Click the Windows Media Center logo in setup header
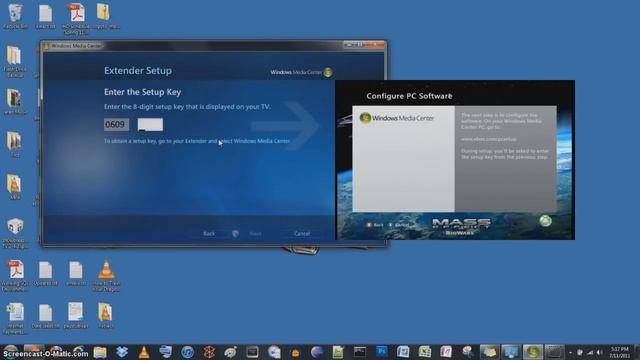The image size is (640, 360). click(301, 72)
